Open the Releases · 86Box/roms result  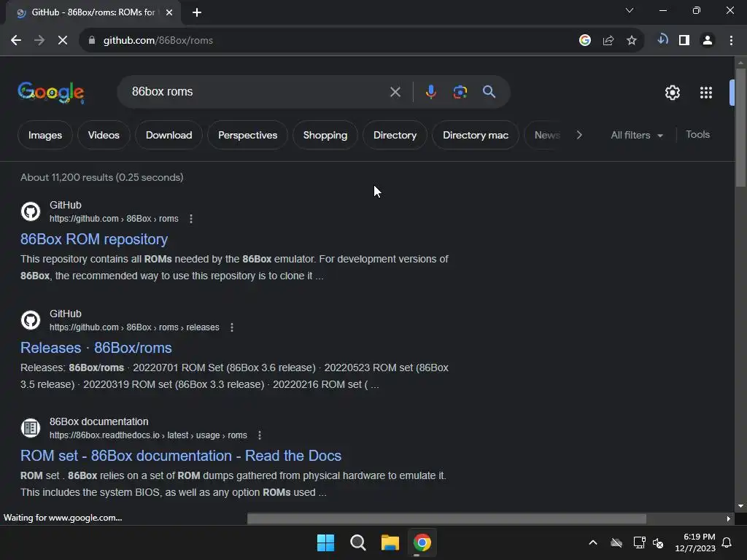click(96, 348)
